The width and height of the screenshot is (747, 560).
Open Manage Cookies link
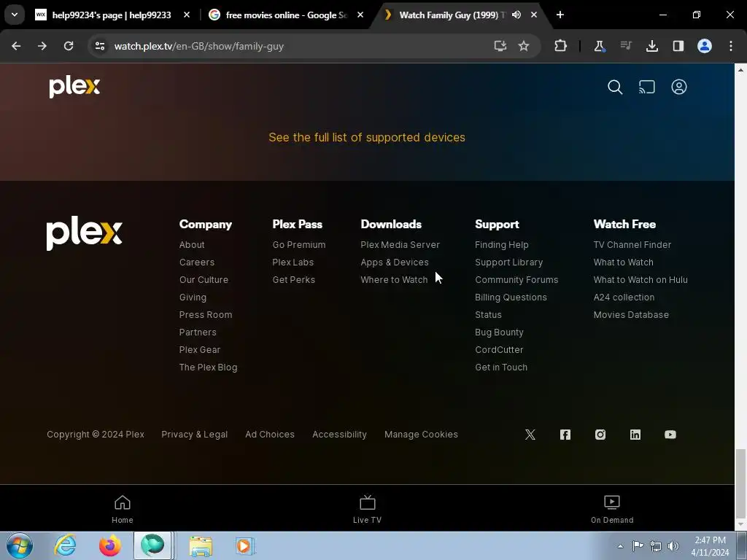coord(421,435)
